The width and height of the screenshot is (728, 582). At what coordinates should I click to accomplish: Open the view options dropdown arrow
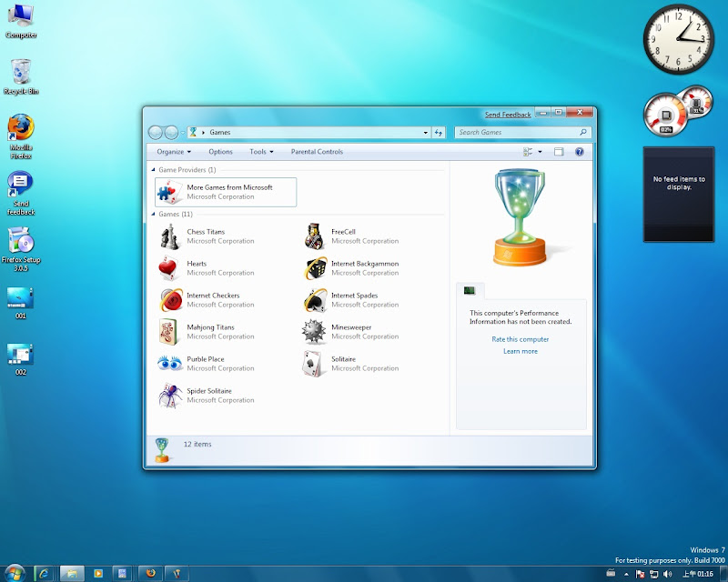click(x=540, y=152)
